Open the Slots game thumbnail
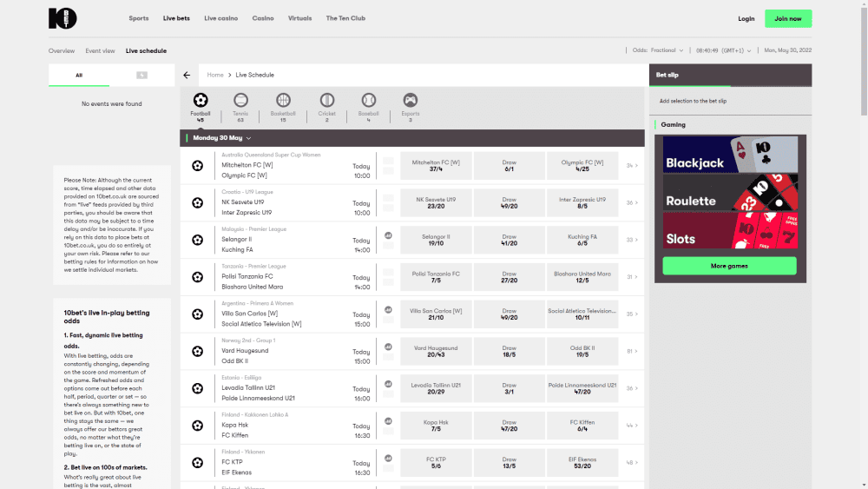This screenshot has width=868, height=489. click(730, 230)
